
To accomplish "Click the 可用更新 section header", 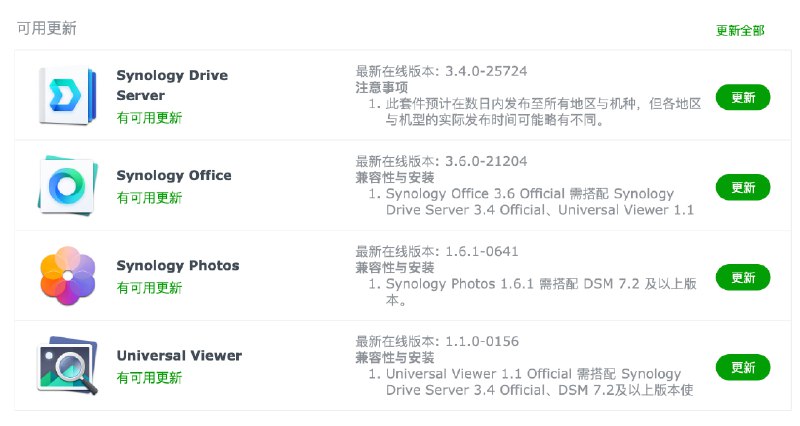I will coord(46,28).
